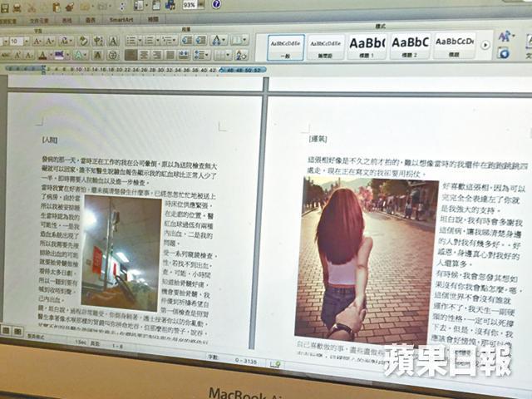Screen dimensions: 532x399
Task: Switch to the 校閱 ribbon tab
Action: (153, 19)
